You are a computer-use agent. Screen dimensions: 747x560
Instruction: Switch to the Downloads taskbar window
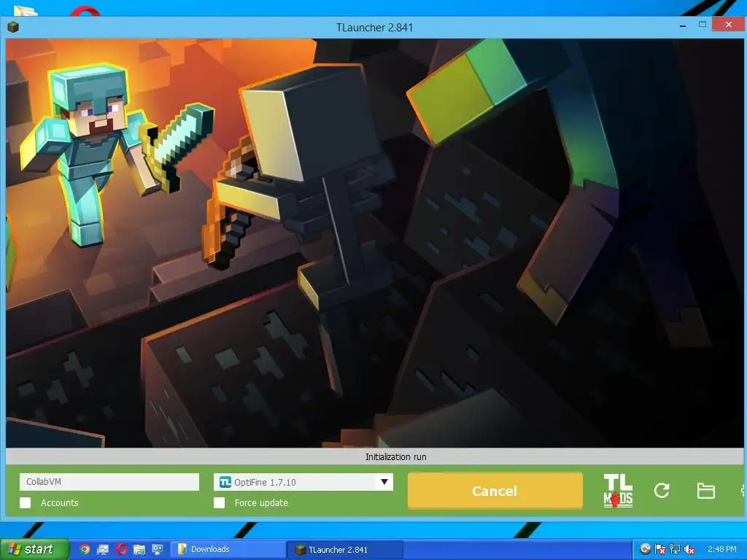pyautogui.click(x=228, y=549)
